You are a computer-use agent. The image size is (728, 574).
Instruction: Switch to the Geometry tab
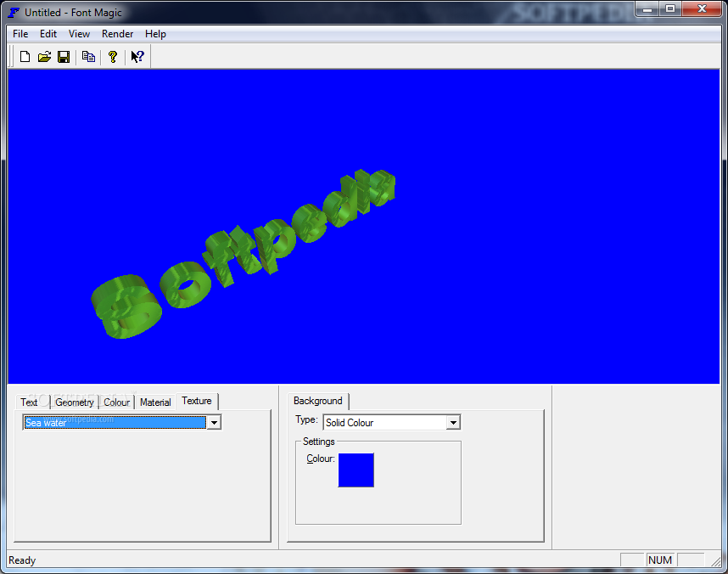(x=75, y=402)
